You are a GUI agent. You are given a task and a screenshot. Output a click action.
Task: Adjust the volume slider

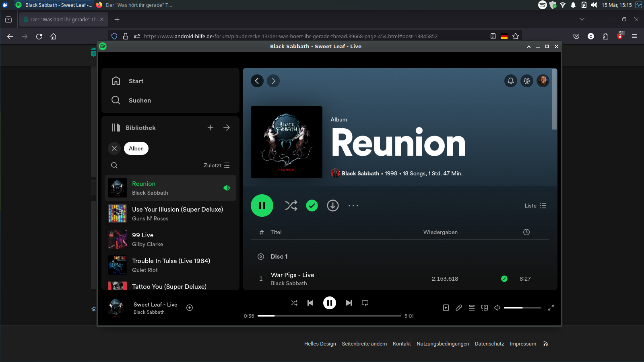[x=522, y=308]
